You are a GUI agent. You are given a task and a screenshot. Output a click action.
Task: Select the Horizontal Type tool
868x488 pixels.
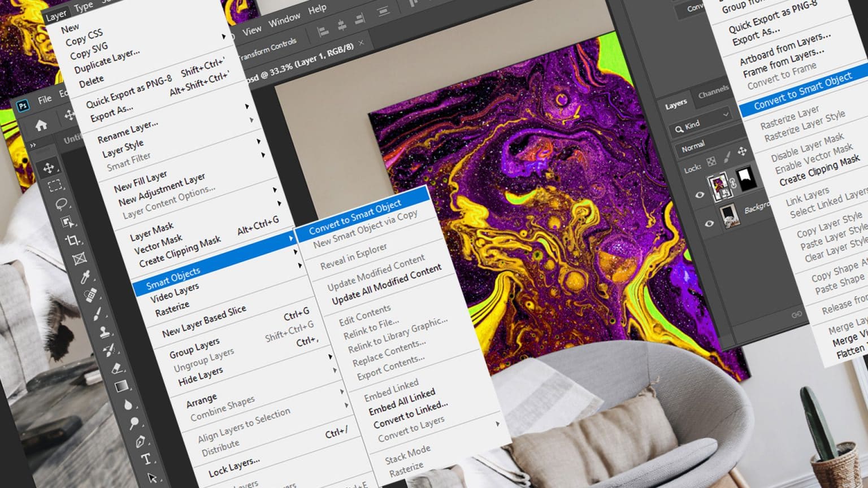tap(146, 459)
